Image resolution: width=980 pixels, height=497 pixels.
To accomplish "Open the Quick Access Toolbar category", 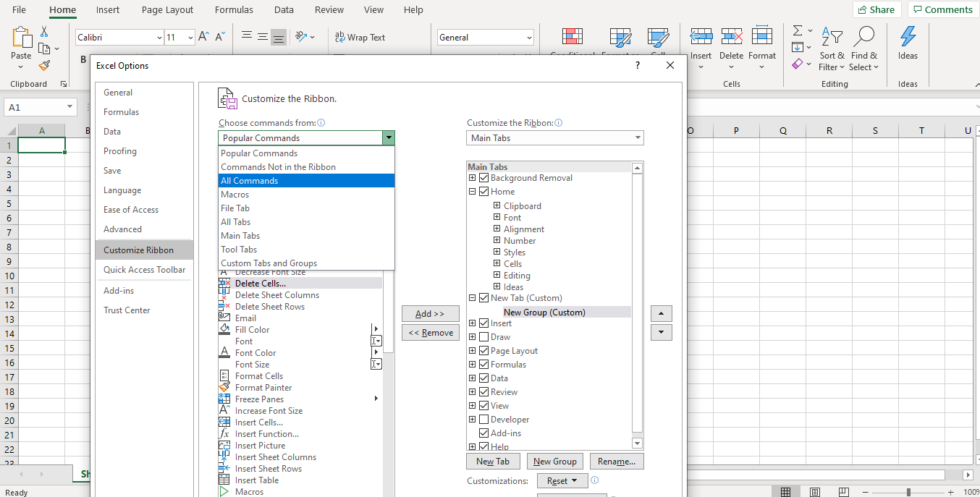I will [144, 270].
